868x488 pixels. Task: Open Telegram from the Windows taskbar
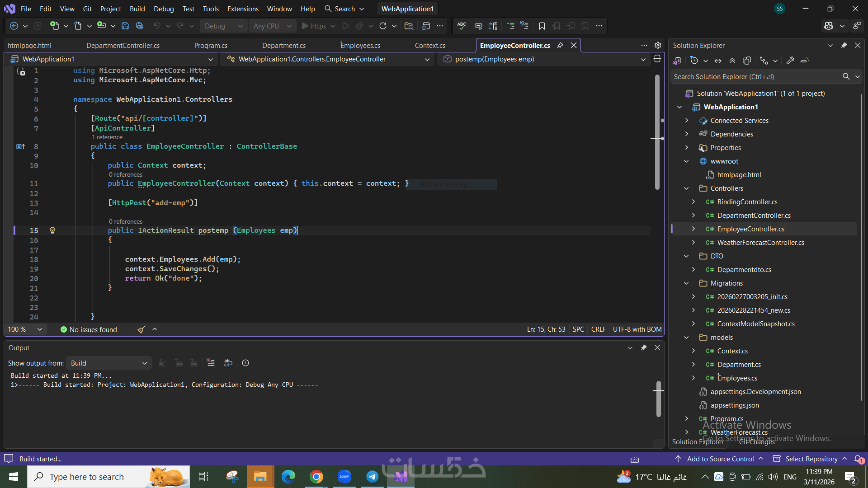(372, 477)
